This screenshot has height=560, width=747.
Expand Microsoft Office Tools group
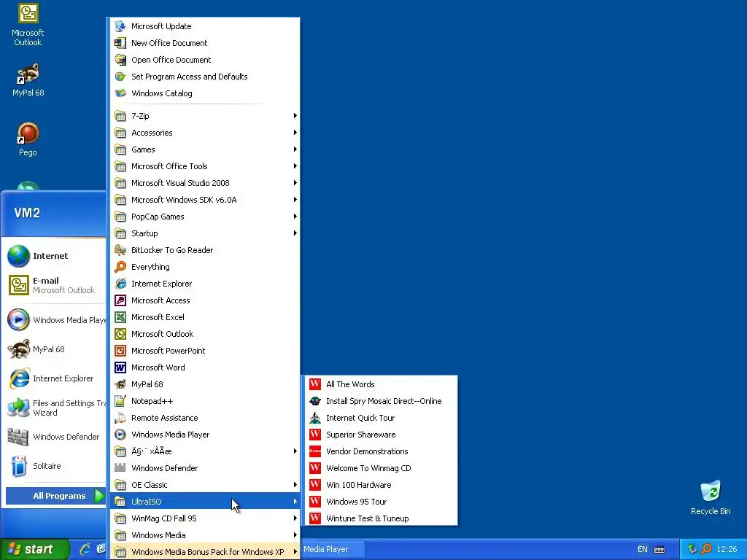pyautogui.click(x=205, y=166)
